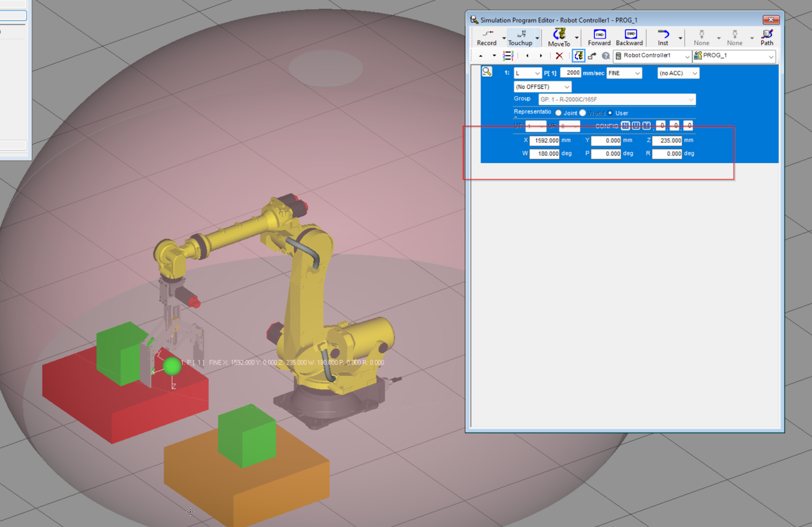The width and height of the screenshot is (812, 527).
Task: Move the program line down
Action: [494, 56]
